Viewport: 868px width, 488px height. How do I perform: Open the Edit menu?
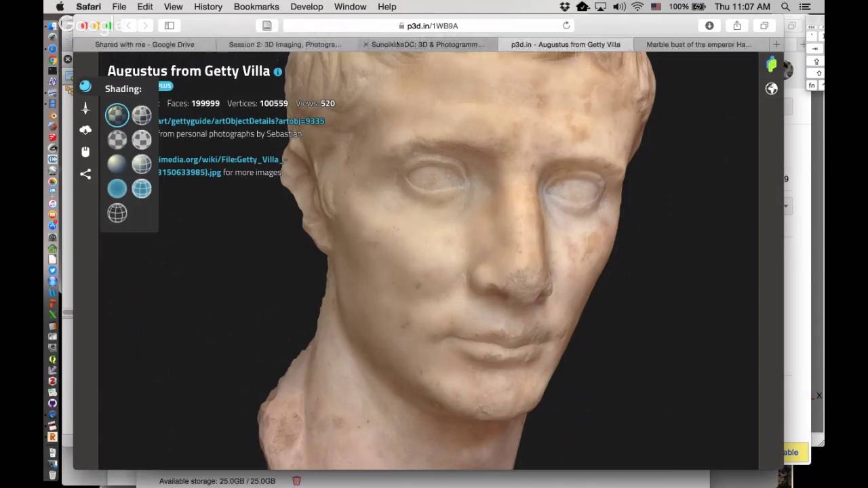pos(145,7)
